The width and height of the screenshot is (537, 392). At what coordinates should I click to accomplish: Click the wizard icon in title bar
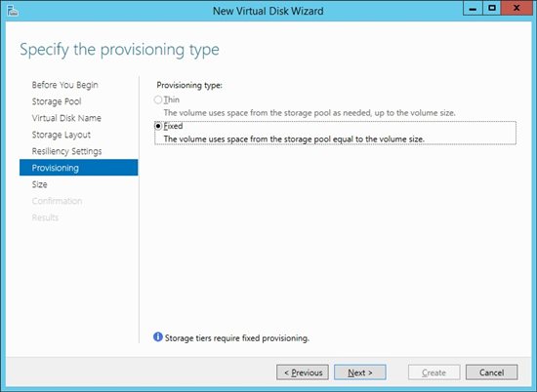(x=13, y=11)
